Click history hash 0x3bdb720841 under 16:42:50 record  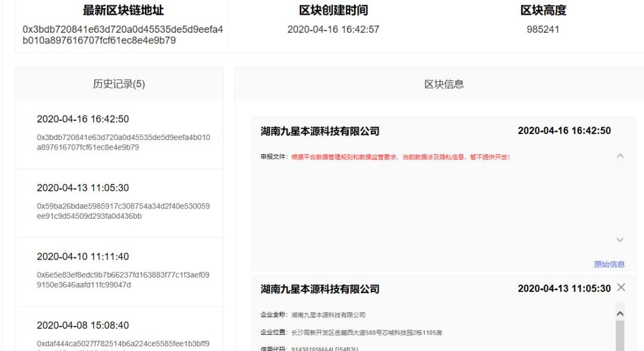click(x=123, y=142)
